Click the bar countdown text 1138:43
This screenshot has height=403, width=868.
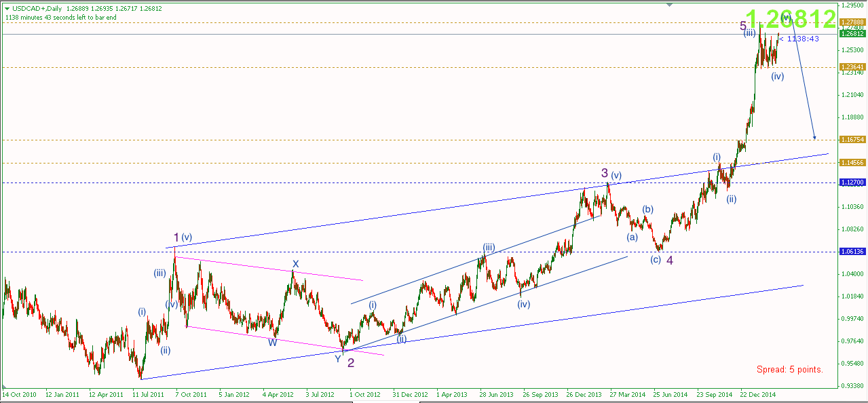pos(801,39)
